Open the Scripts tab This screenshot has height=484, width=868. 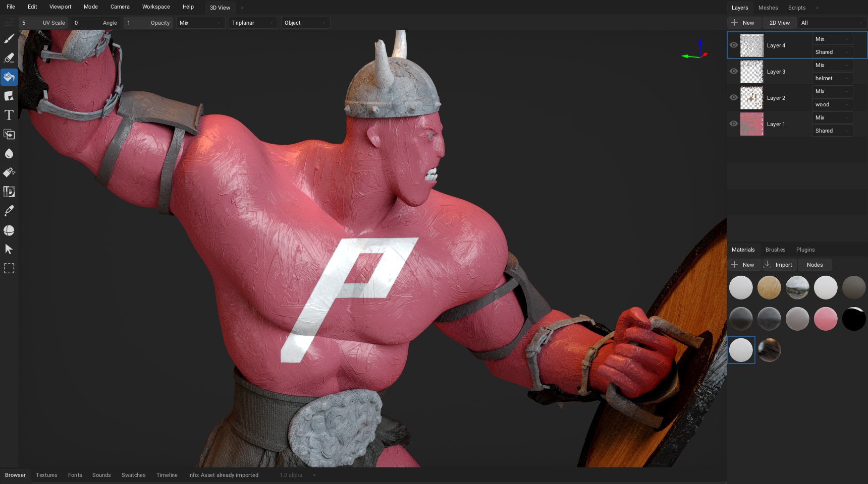click(x=797, y=8)
